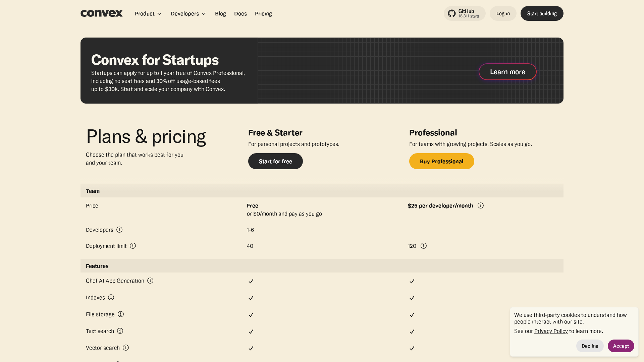Viewport: 644px width, 362px height.
Task: Click Buy Professional
Action: click(x=441, y=161)
